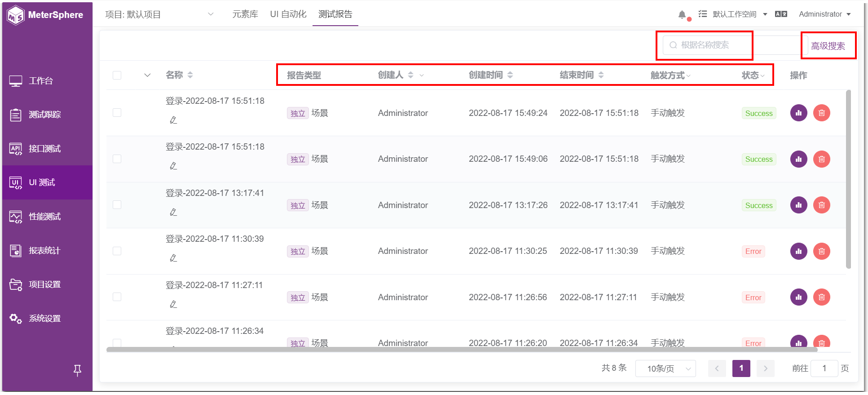Toggle the select-all checkbox in the table header

pyautogui.click(x=117, y=75)
